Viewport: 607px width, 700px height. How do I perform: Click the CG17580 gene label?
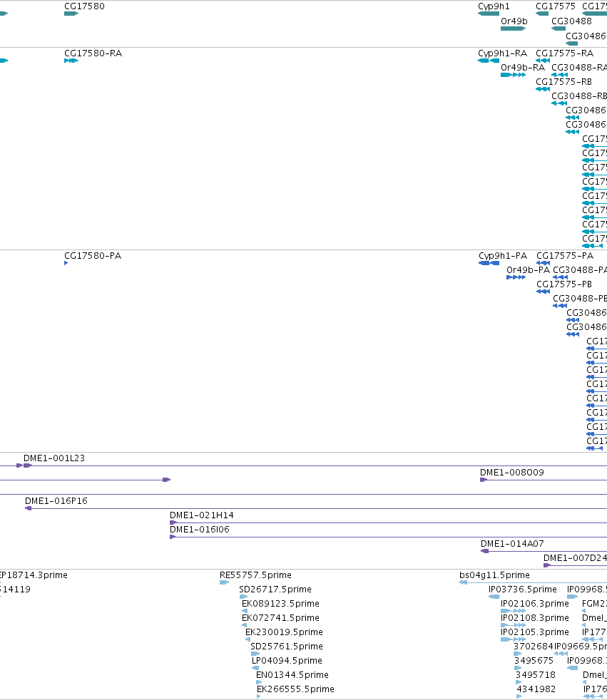click(84, 6)
